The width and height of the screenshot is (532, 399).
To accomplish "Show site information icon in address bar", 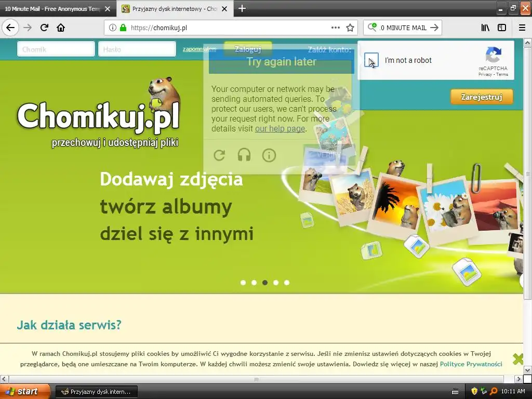I will click(113, 28).
